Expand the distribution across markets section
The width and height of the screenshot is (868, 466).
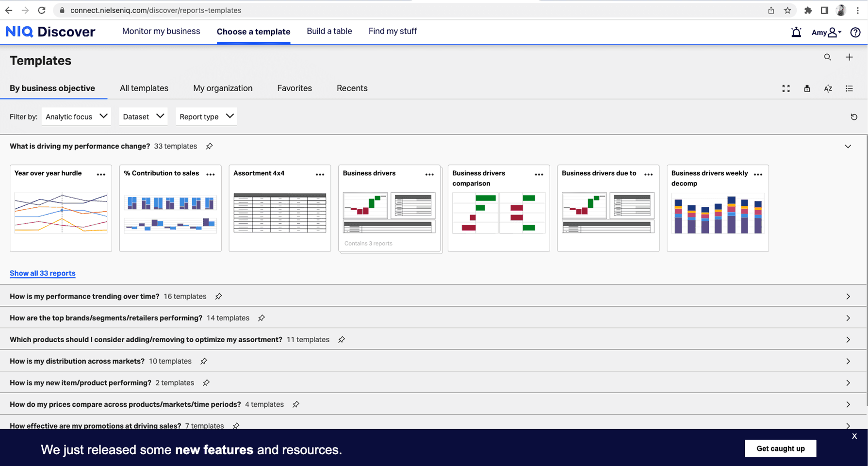[848, 361]
